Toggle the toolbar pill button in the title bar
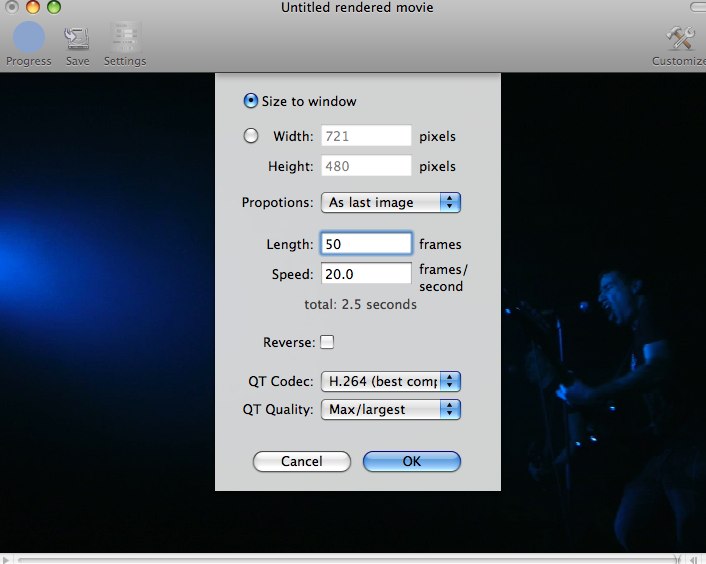Image resolution: width=706 pixels, height=564 pixels. [697, 7]
